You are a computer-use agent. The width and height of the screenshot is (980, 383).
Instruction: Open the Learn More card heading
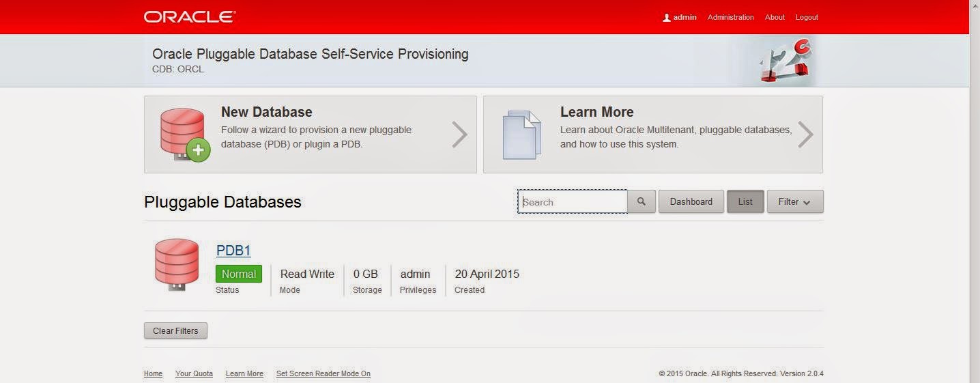597,112
